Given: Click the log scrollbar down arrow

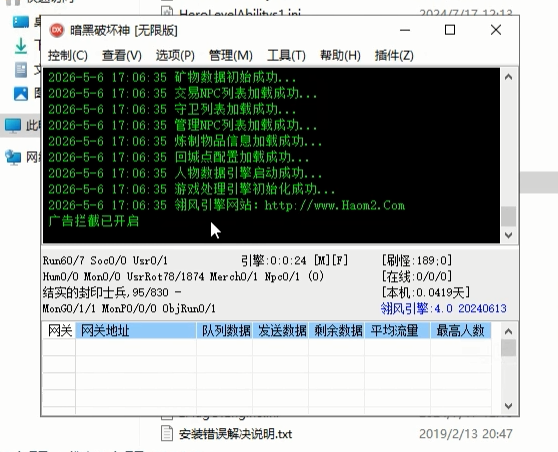Looking at the screenshot, I should [x=509, y=235].
